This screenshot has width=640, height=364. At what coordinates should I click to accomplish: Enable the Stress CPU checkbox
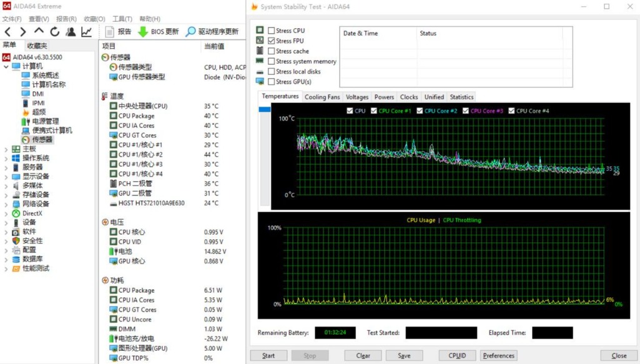click(271, 31)
